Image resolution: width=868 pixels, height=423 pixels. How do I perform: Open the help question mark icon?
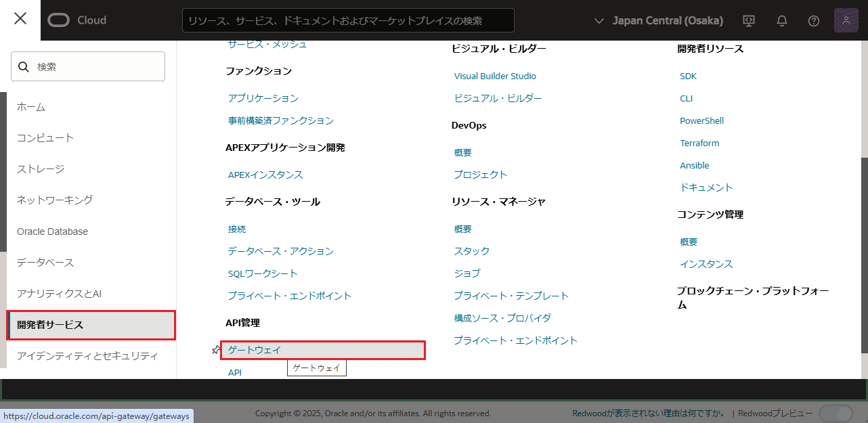tap(814, 20)
